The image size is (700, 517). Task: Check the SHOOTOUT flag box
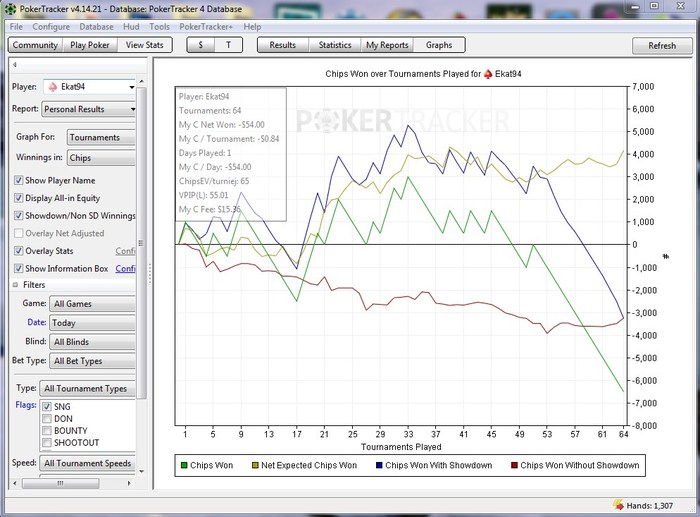tap(47, 443)
